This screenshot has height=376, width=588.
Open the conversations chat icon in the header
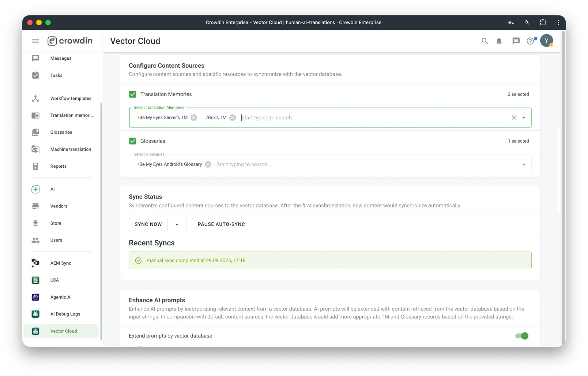pos(516,41)
